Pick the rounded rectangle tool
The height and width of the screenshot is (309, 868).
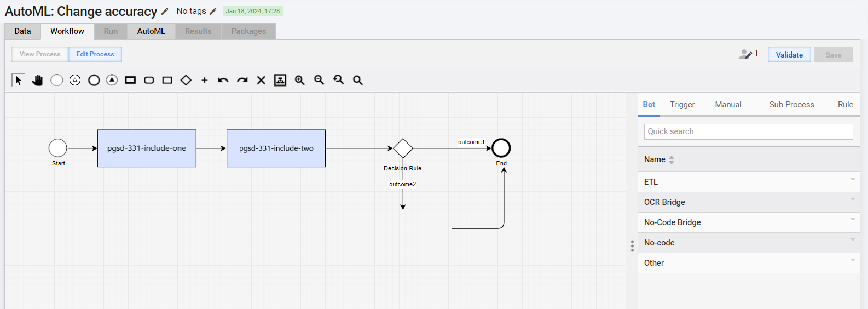click(149, 80)
